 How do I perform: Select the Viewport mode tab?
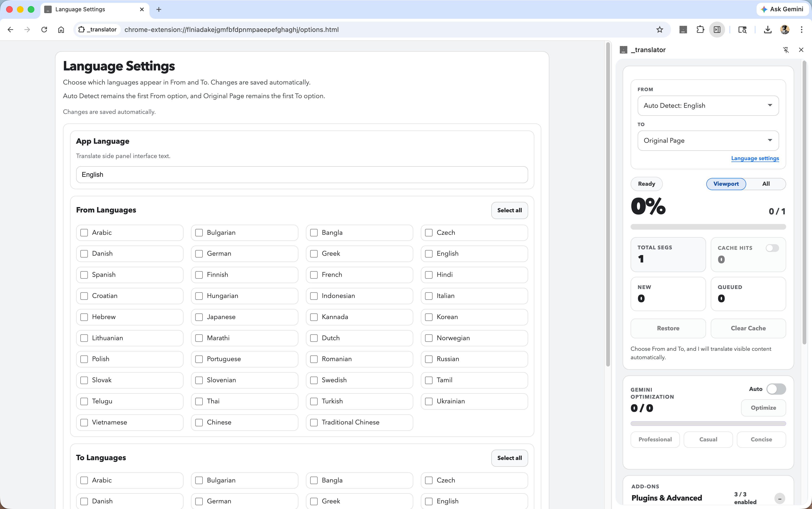pos(726,184)
